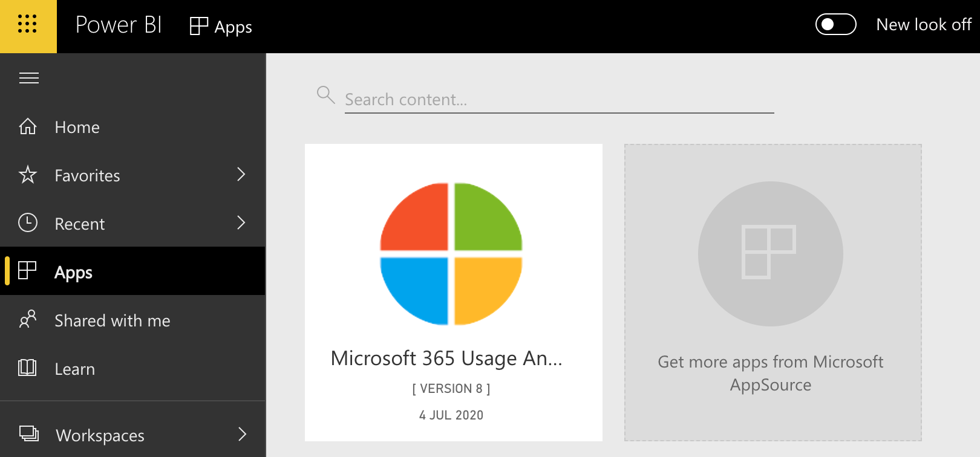Expand the Recent flyout chevron
This screenshot has height=457, width=980.
pyautogui.click(x=241, y=222)
